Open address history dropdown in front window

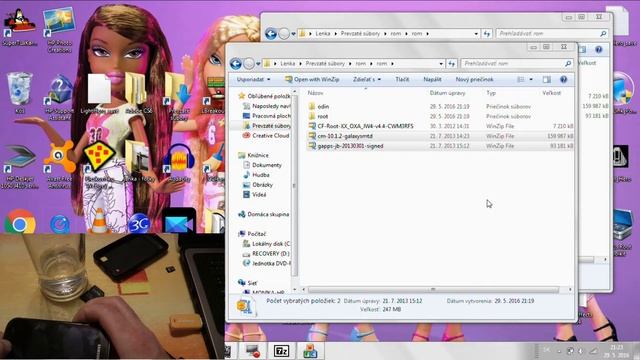coord(441,64)
